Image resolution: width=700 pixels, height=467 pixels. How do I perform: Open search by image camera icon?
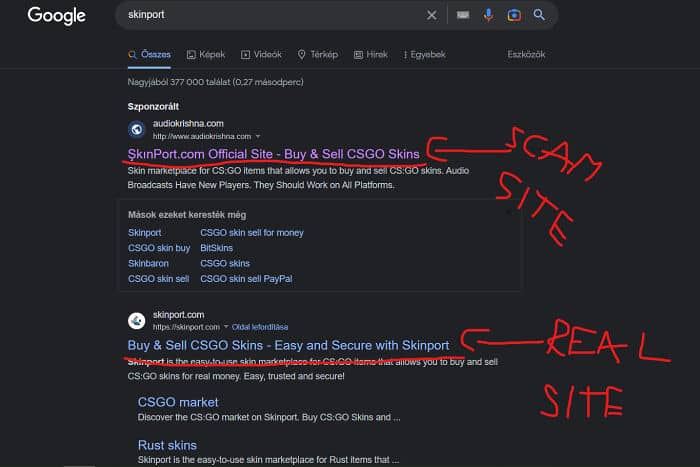[x=514, y=15]
